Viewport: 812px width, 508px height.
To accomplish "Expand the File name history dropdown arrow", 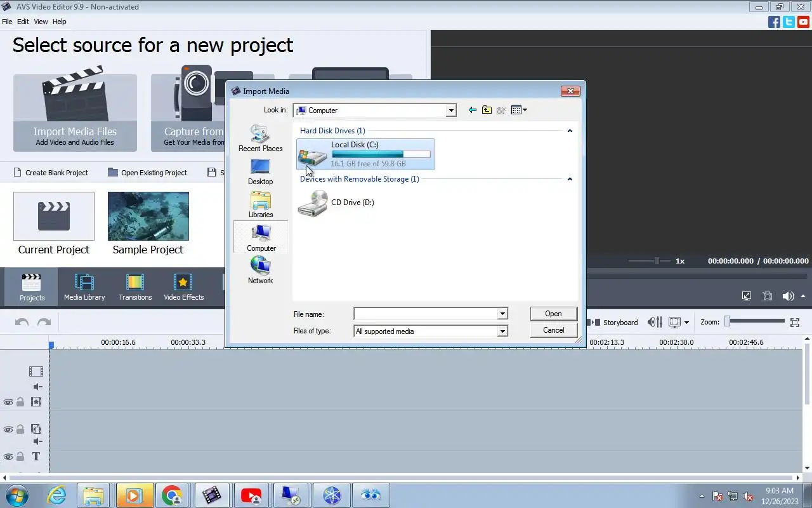I will tap(502, 314).
